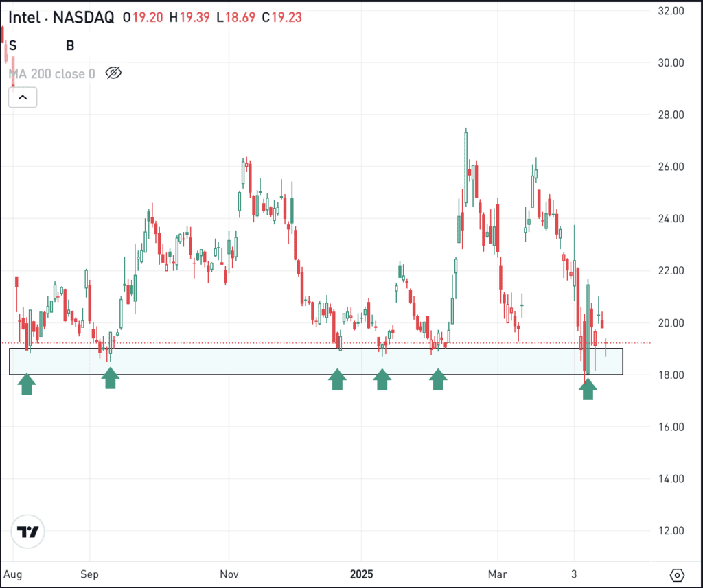Click the Sep label on time axis
703x588 pixels.
pyautogui.click(x=90, y=574)
